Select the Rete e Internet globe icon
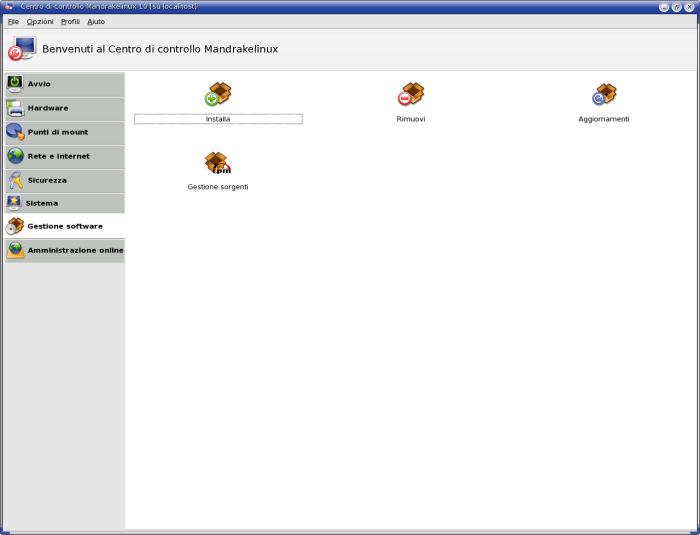 15,156
